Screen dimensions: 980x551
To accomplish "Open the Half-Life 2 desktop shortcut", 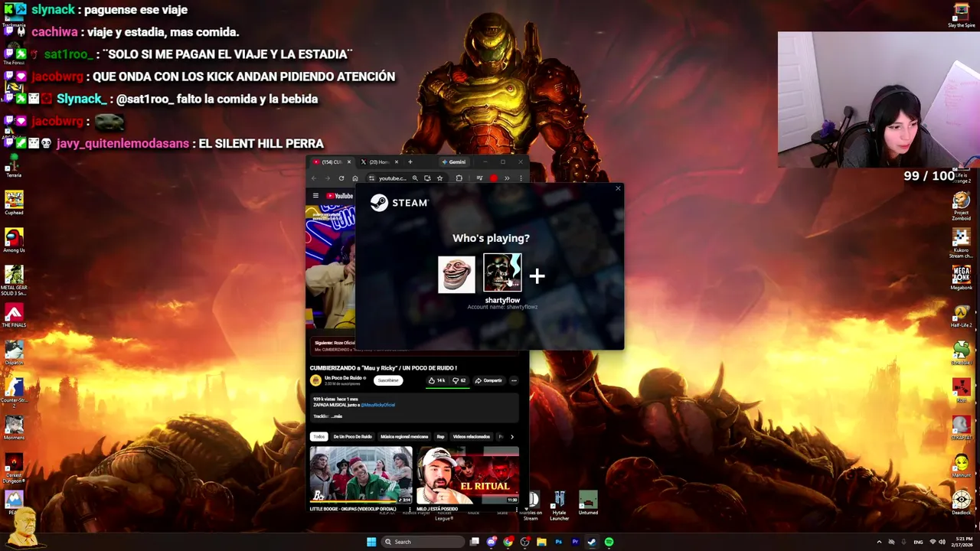I will (961, 315).
